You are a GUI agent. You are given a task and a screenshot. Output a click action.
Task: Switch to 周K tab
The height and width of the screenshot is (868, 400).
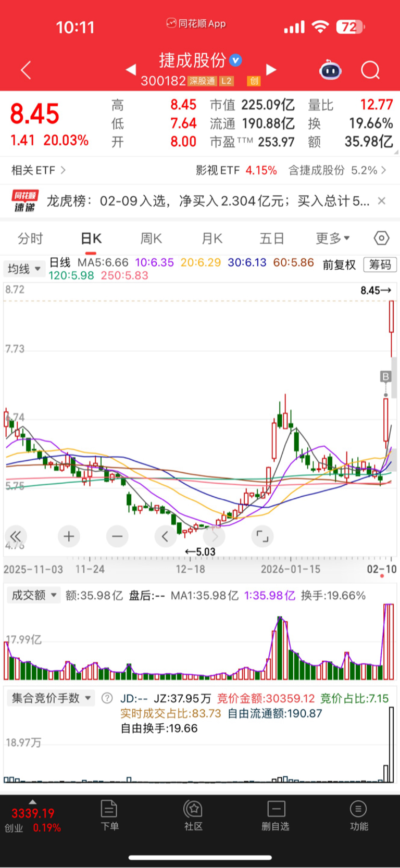coord(151,238)
